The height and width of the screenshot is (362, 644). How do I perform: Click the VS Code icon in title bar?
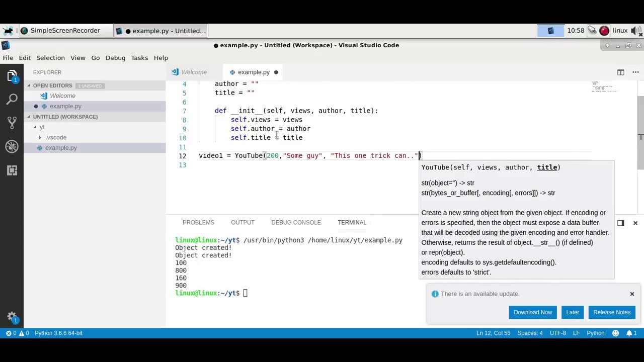point(5,45)
